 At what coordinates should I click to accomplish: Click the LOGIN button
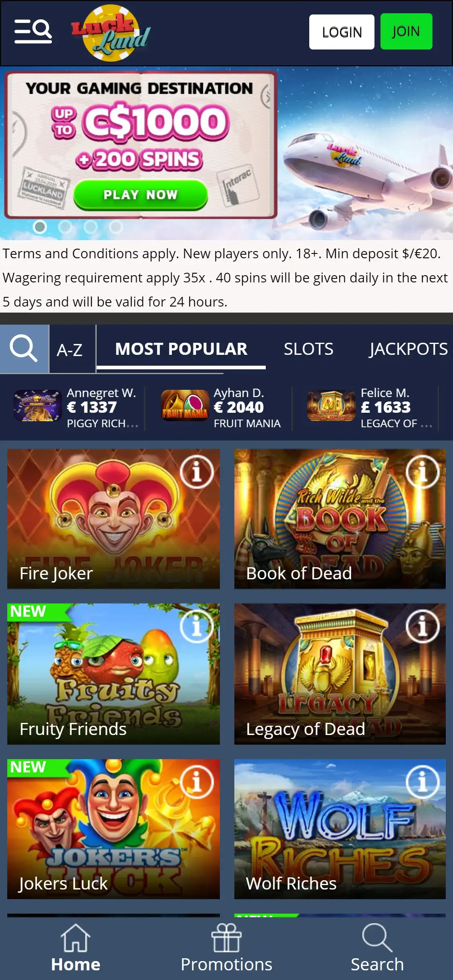click(342, 32)
